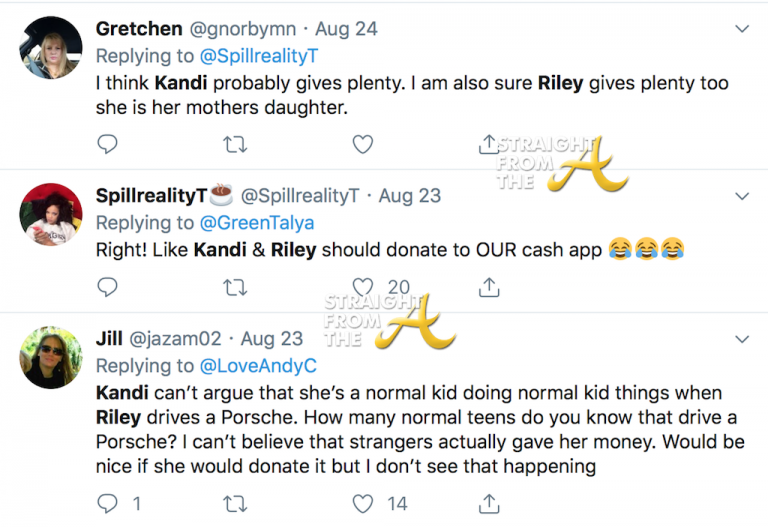This screenshot has height=527, width=768.
Task: Like Gretchen's tweet
Action: click(x=363, y=144)
